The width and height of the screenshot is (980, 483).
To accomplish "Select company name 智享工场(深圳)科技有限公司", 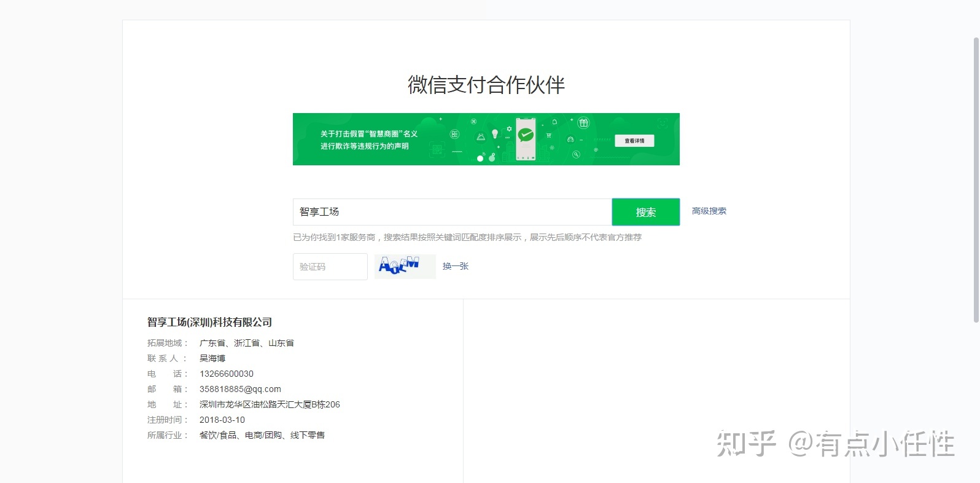I will point(209,322).
